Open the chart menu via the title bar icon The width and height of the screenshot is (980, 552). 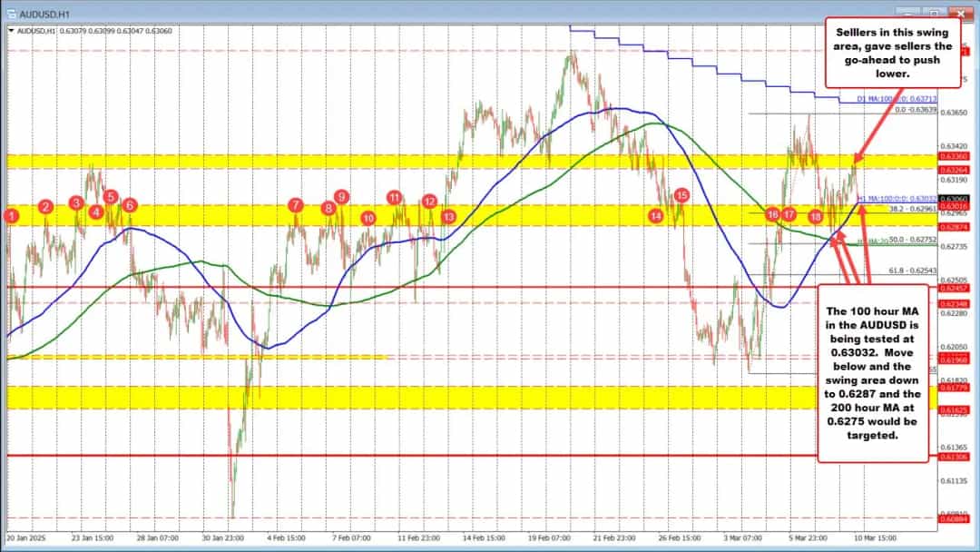point(13,15)
